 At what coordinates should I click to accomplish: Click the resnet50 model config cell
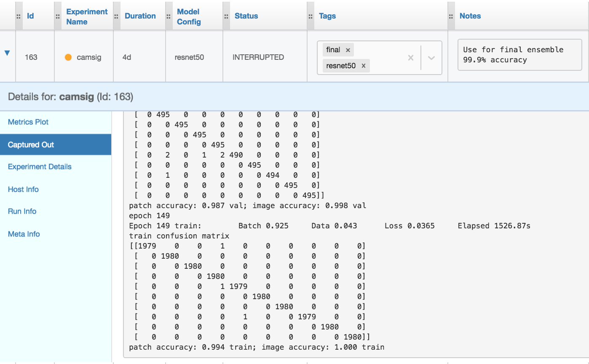coord(194,56)
